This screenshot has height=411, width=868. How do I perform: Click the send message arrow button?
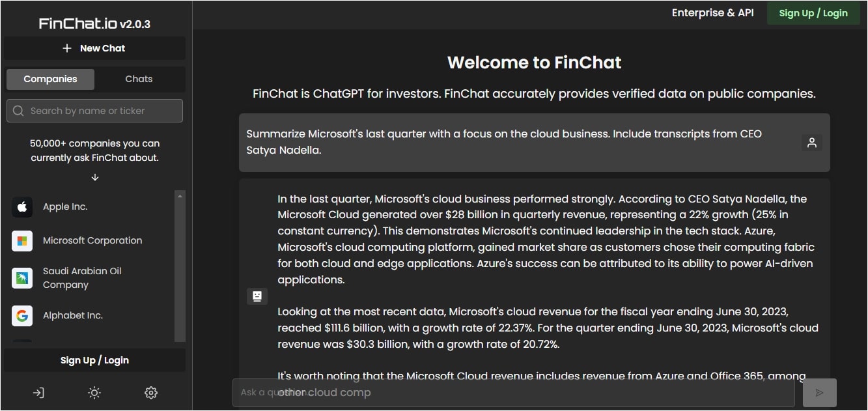coord(819,393)
